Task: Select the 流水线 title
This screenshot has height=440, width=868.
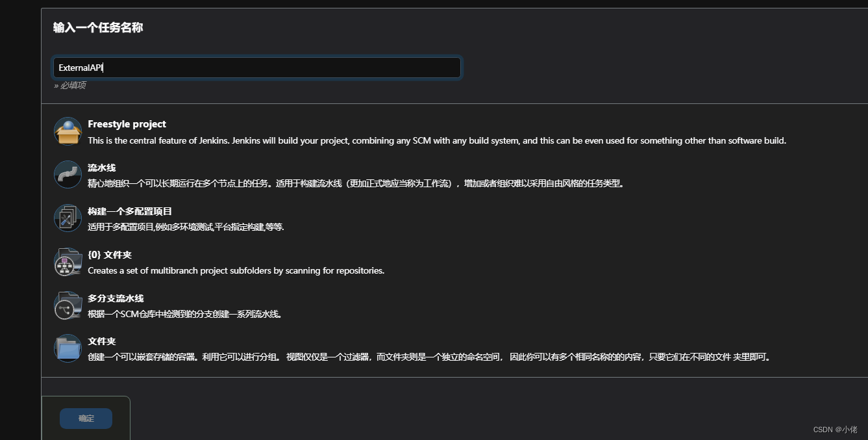Action: (x=102, y=168)
